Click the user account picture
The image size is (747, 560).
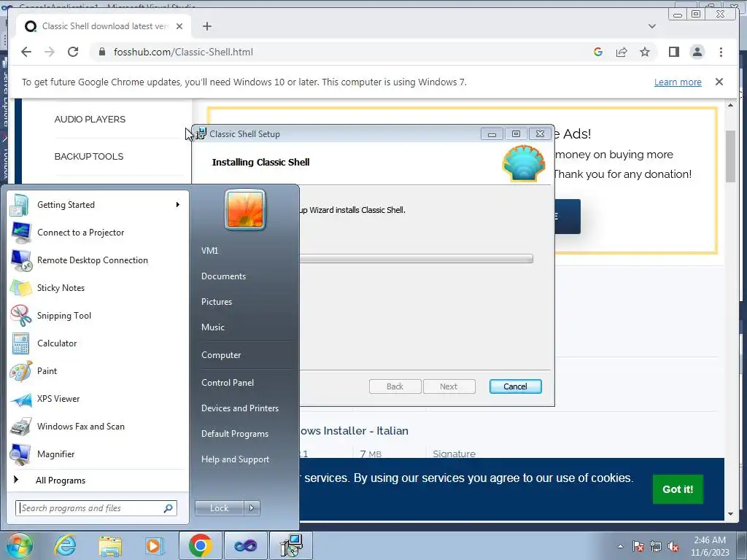point(245,209)
